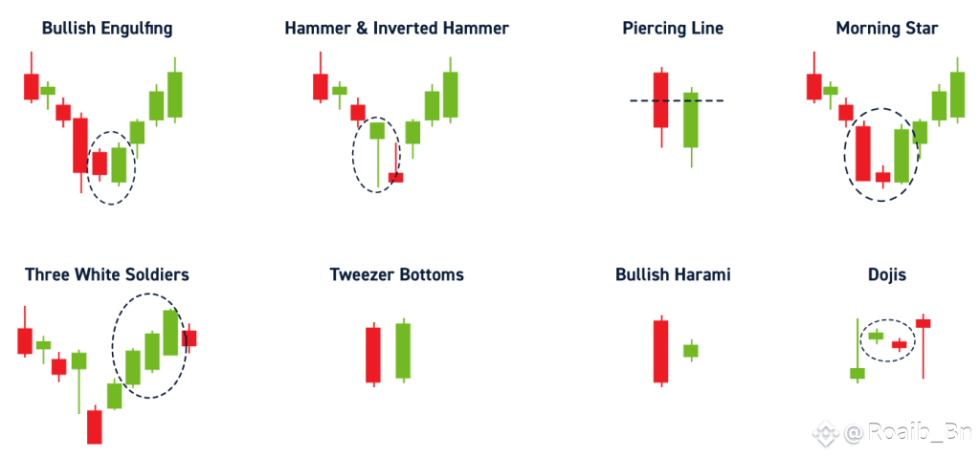Click the Morning Star heading
The image size is (980, 458).
[x=887, y=29]
